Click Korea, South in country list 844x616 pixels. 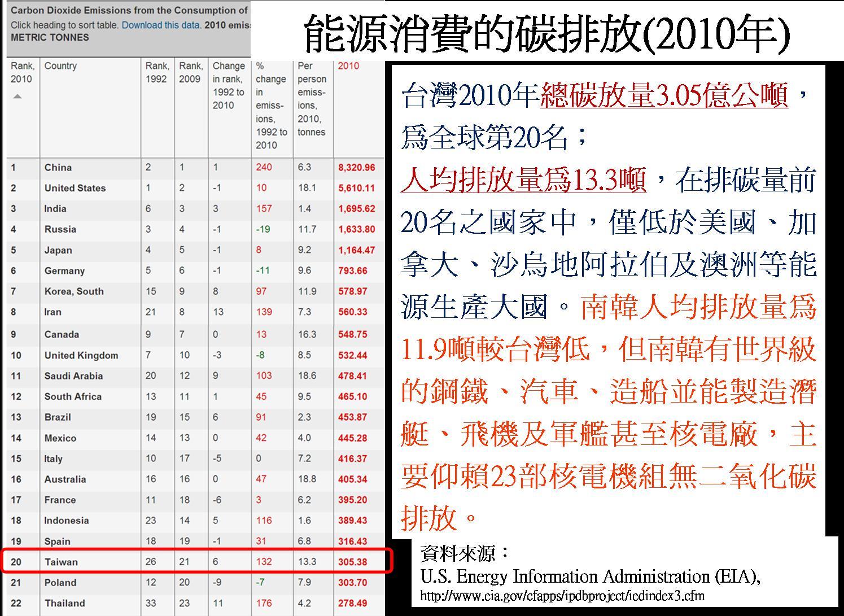click(x=74, y=291)
